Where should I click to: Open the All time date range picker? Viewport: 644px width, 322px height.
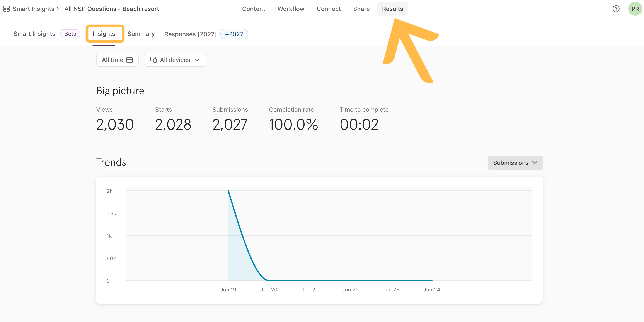pyautogui.click(x=117, y=60)
